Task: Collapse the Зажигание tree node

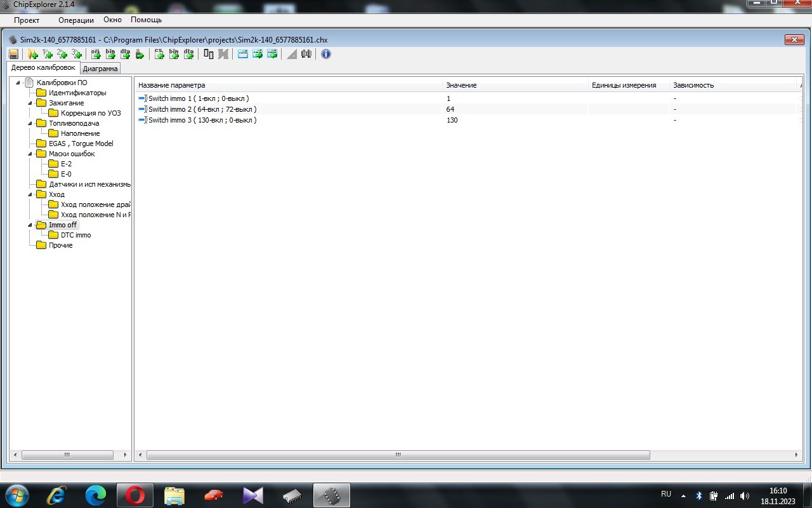Action: [x=30, y=103]
